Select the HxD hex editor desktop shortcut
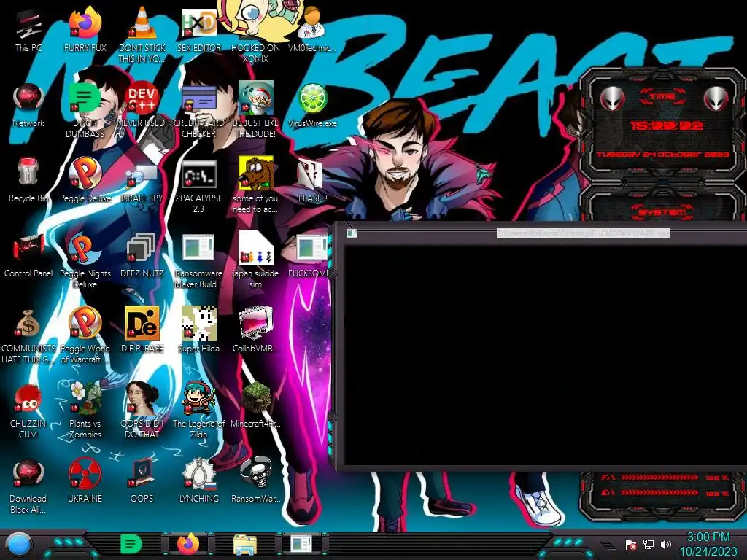 [x=198, y=31]
